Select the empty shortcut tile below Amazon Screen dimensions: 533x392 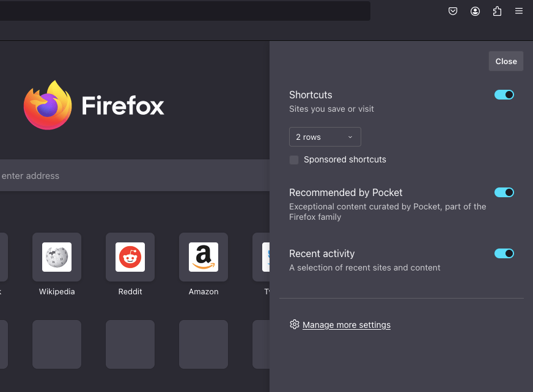pos(204,344)
